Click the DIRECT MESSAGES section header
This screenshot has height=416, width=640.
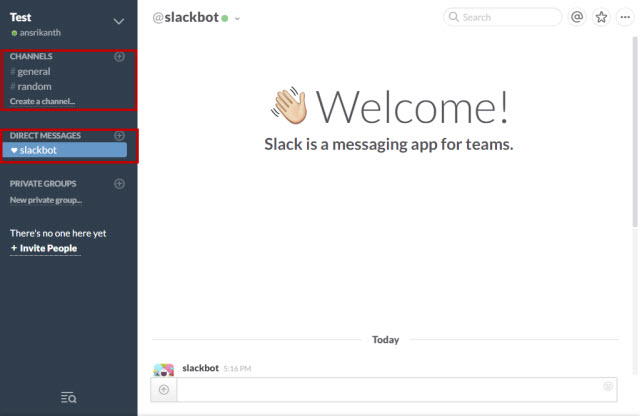pyautogui.click(x=45, y=136)
